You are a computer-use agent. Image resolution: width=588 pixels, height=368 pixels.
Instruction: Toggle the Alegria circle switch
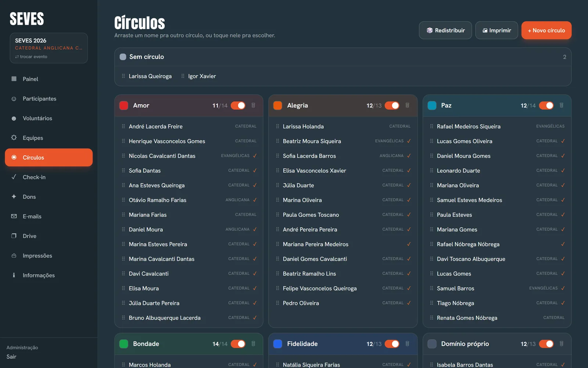click(392, 105)
